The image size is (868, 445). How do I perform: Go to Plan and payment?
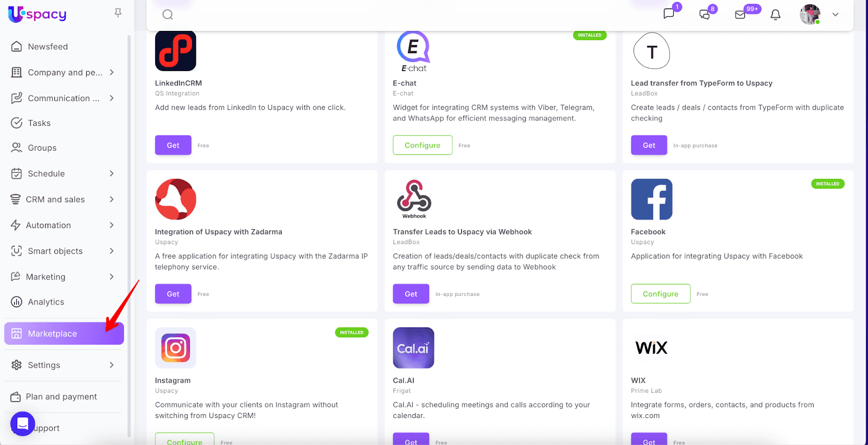click(x=64, y=397)
